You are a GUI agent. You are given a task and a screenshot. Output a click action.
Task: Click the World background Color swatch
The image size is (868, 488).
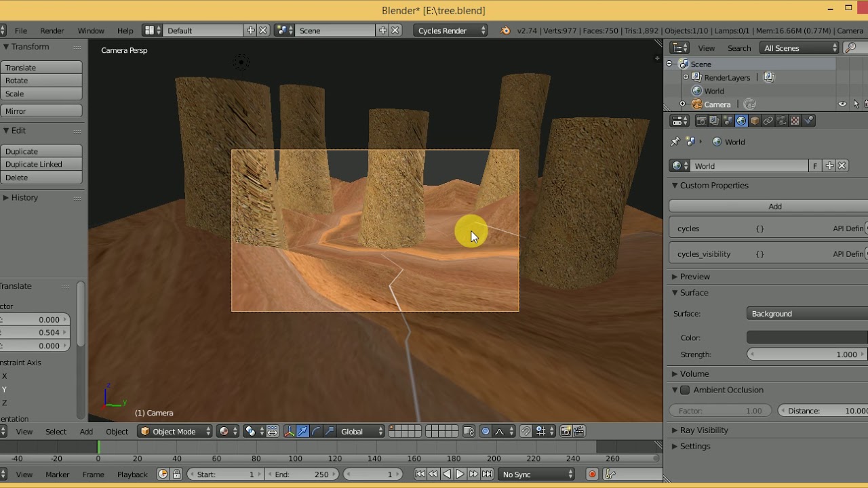click(807, 338)
